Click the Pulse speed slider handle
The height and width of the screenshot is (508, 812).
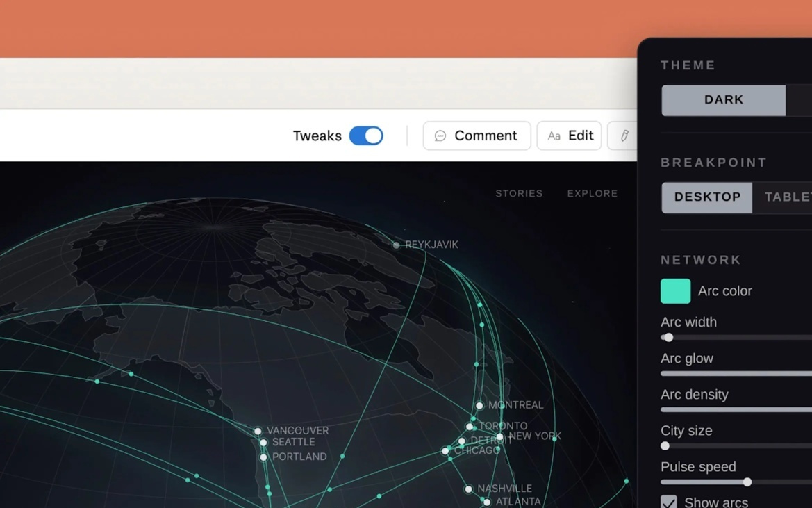click(747, 482)
